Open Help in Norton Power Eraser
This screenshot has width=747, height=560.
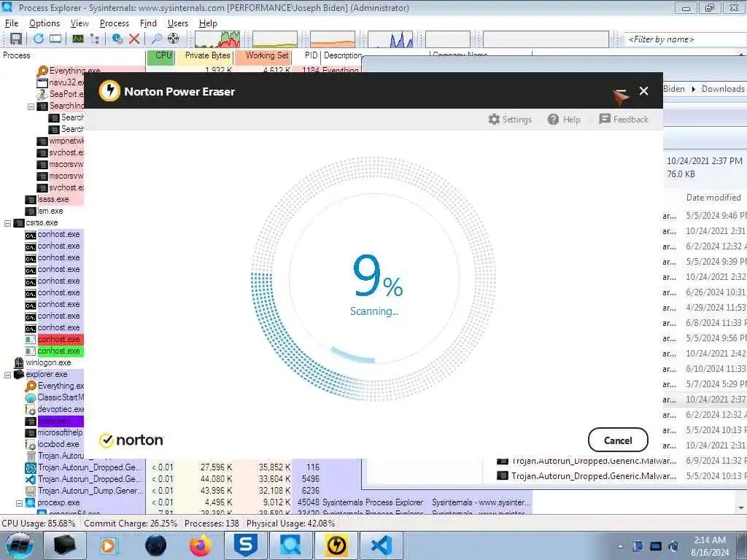point(564,119)
